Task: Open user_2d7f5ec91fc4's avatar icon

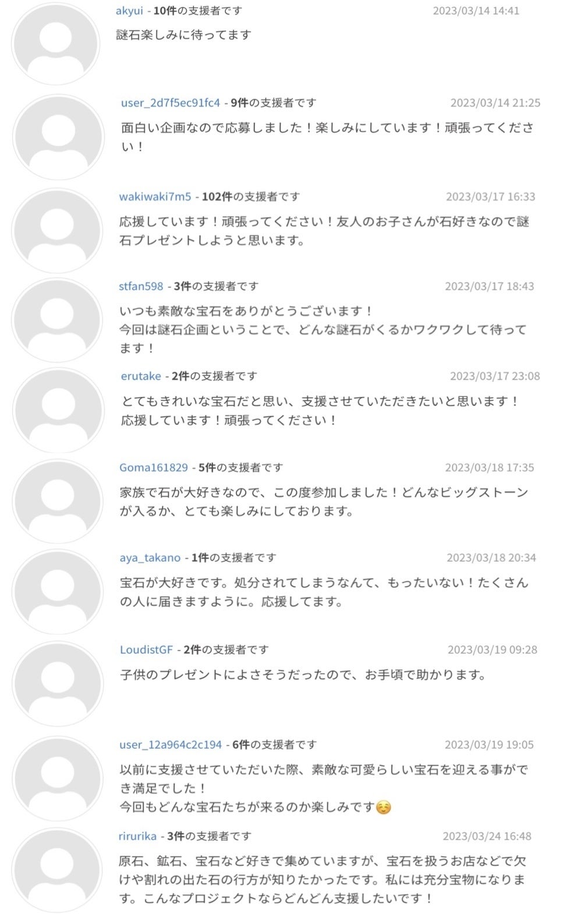Action: (57, 137)
